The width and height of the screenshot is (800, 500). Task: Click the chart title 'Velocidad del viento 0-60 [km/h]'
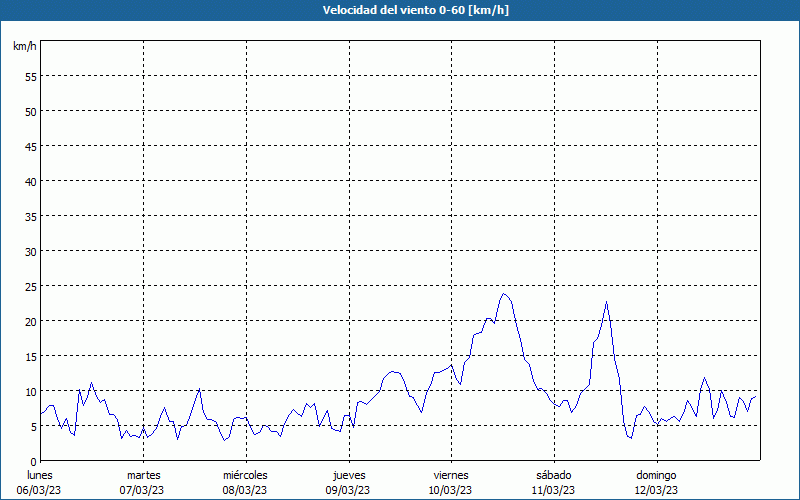[x=415, y=10]
